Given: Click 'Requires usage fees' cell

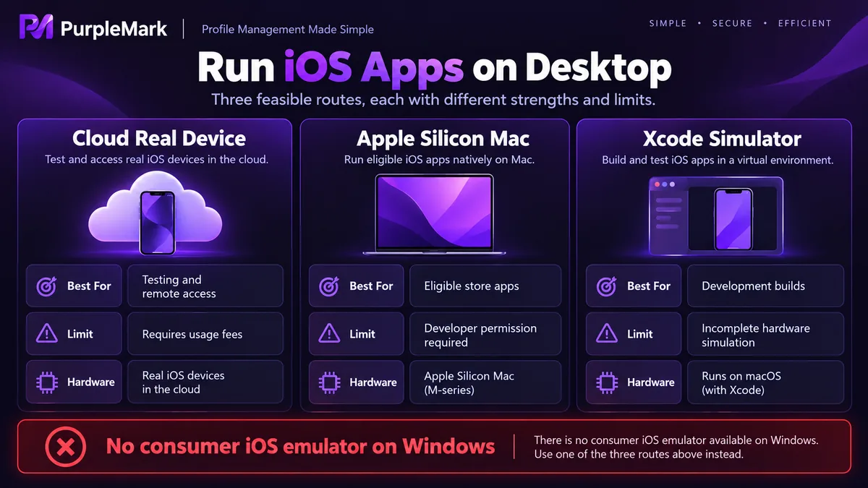Looking at the screenshot, I should [x=205, y=334].
